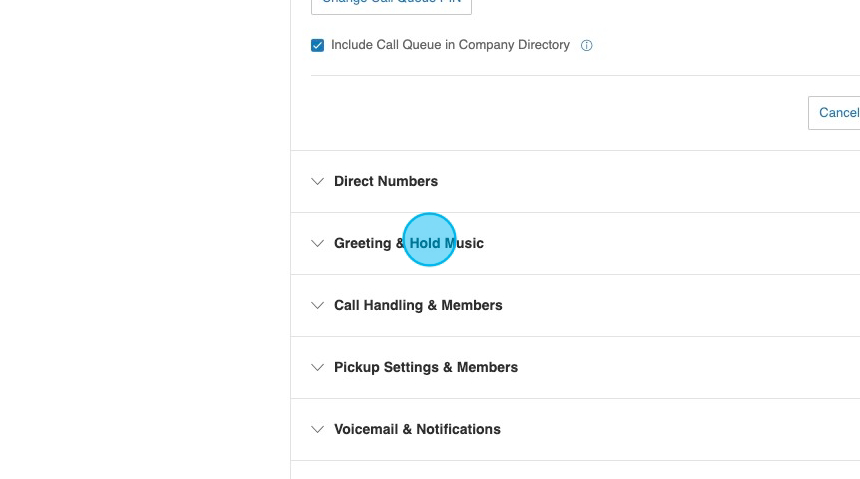Click blank area of Call Handling & Members row
The height and width of the screenshot is (479, 860).
680,306
